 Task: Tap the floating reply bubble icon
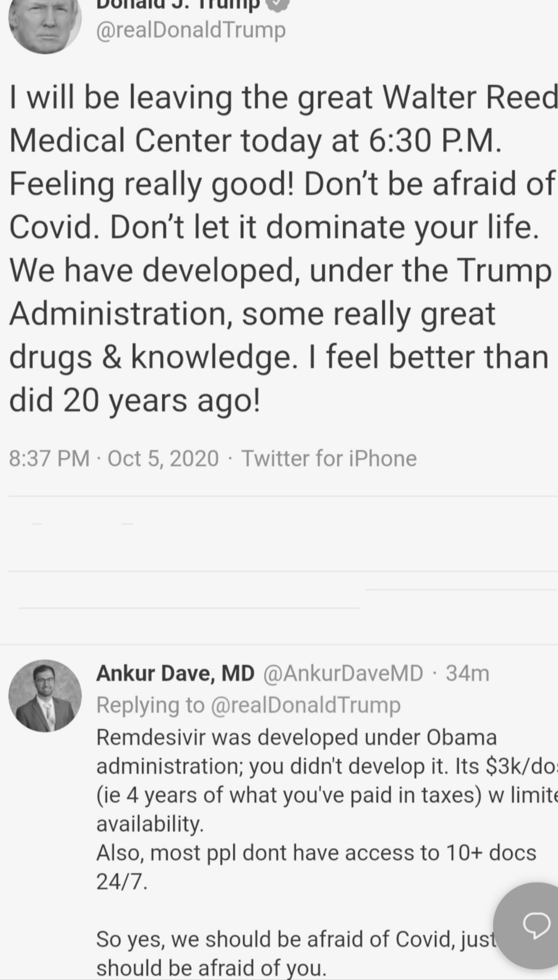pyautogui.click(x=535, y=925)
